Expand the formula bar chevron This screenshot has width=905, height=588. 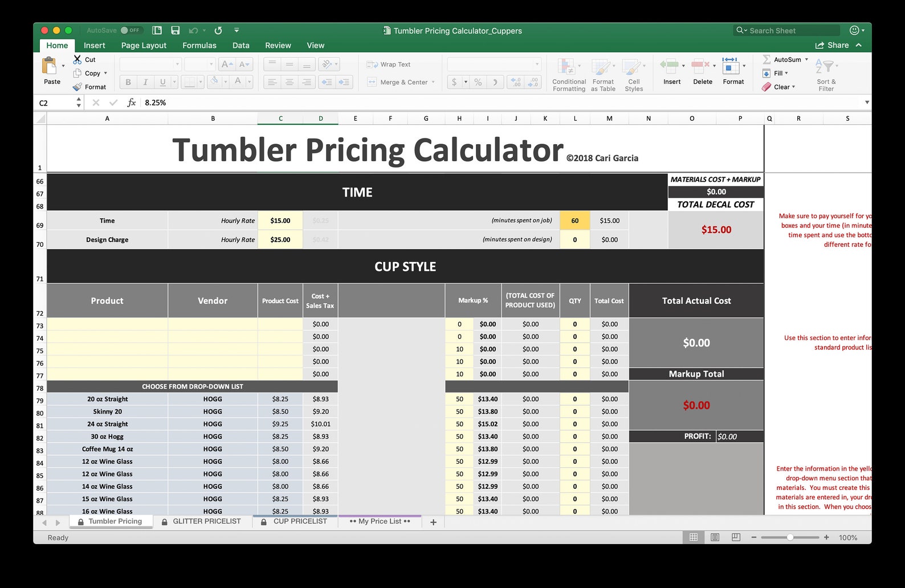click(867, 103)
